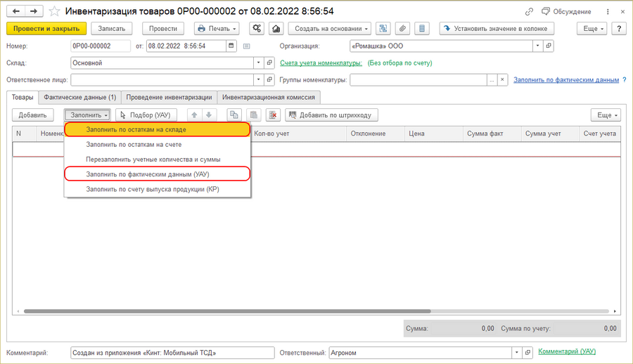
Task: Open the Ответственный record button
Action: 527,353
